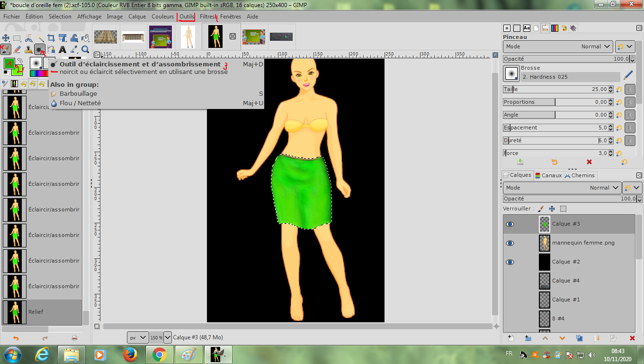The image size is (644, 364).
Task: Select the Rectangle Select tool
Action: click(17, 38)
